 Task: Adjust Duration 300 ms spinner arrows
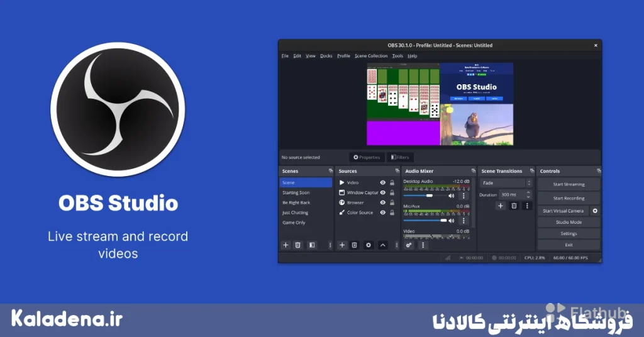528,194
